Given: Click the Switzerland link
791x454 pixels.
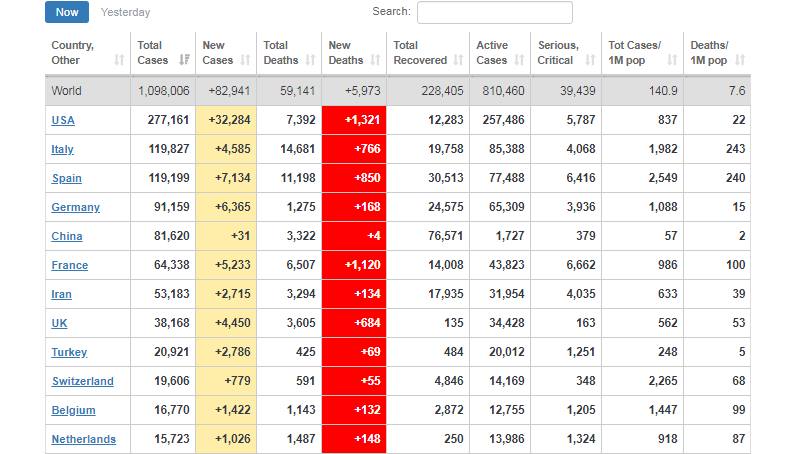Looking at the screenshot, I should [83, 382].
